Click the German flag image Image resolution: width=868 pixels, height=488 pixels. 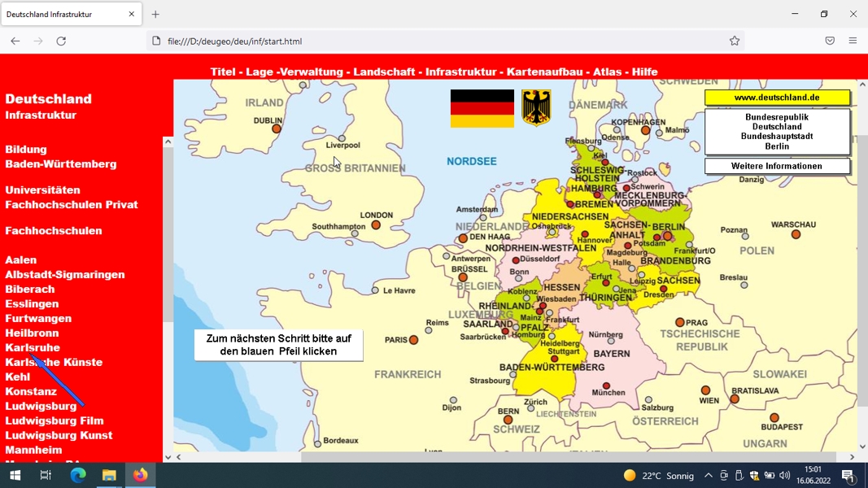[482, 108]
